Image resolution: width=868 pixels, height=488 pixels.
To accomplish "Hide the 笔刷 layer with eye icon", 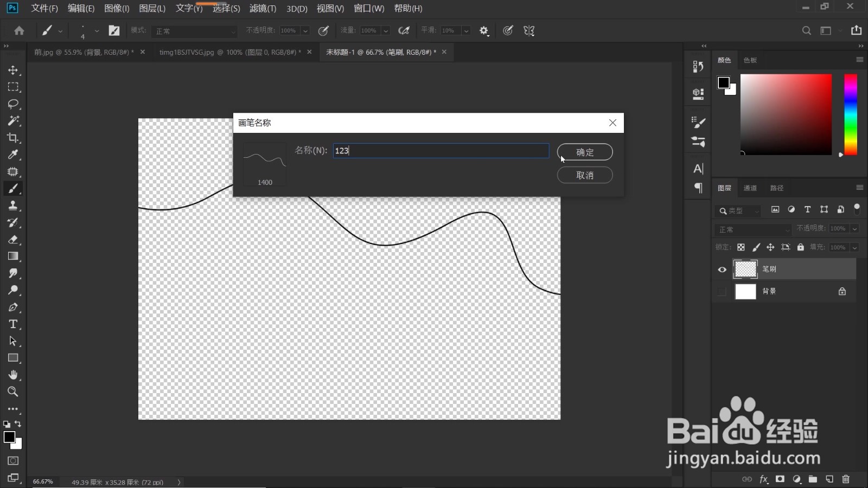I will (x=722, y=269).
